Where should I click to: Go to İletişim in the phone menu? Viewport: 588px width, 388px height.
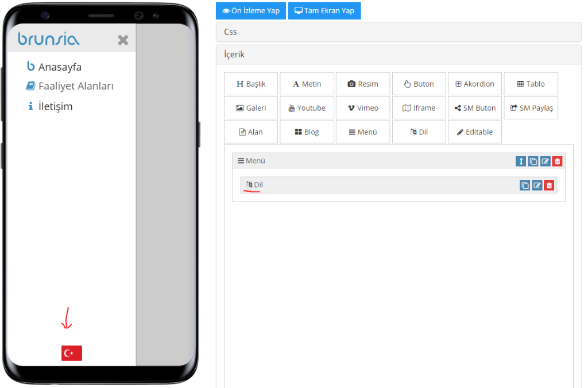tap(55, 106)
